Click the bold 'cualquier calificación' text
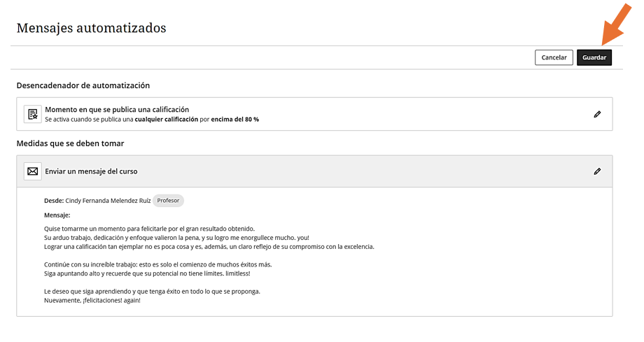The image size is (644, 342). coord(167,120)
